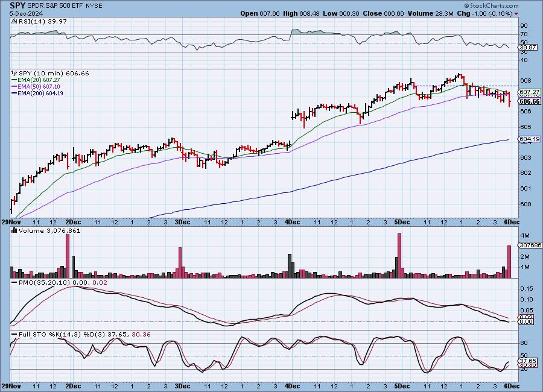Image resolution: width=543 pixels, height=392 pixels.
Task: Click the tall volume spike bar before 5Dec
Action: [399, 256]
